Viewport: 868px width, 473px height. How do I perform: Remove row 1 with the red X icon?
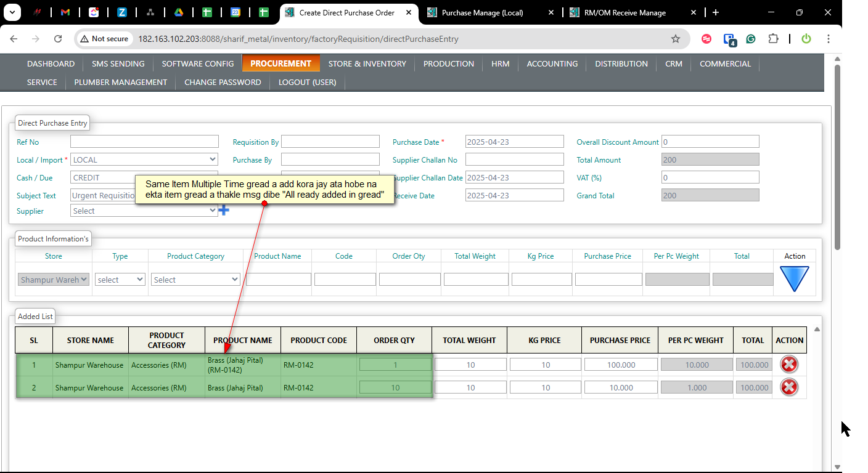pyautogui.click(x=788, y=365)
